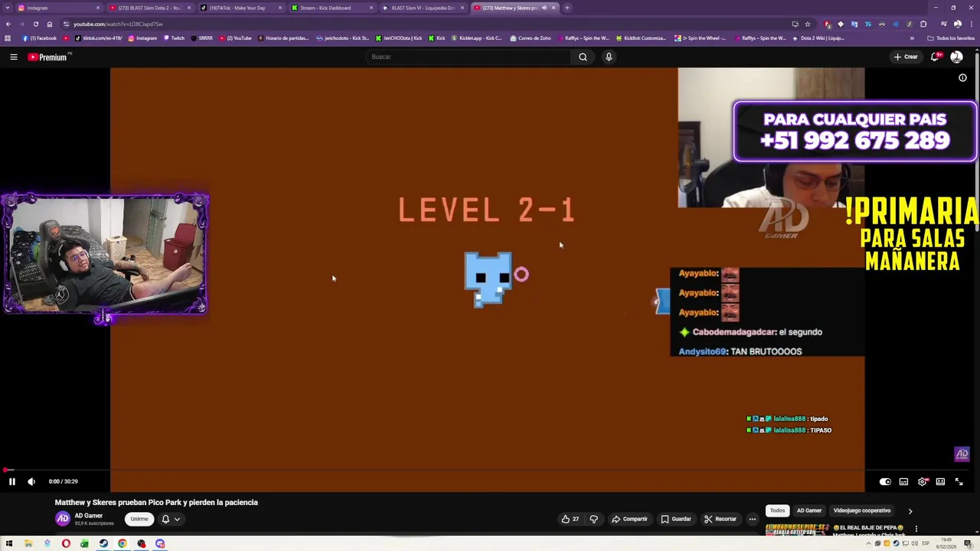Image resolution: width=980 pixels, height=551 pixels.
Task: Select the AD Gamer filter chip
Action: tap(809, 510)
